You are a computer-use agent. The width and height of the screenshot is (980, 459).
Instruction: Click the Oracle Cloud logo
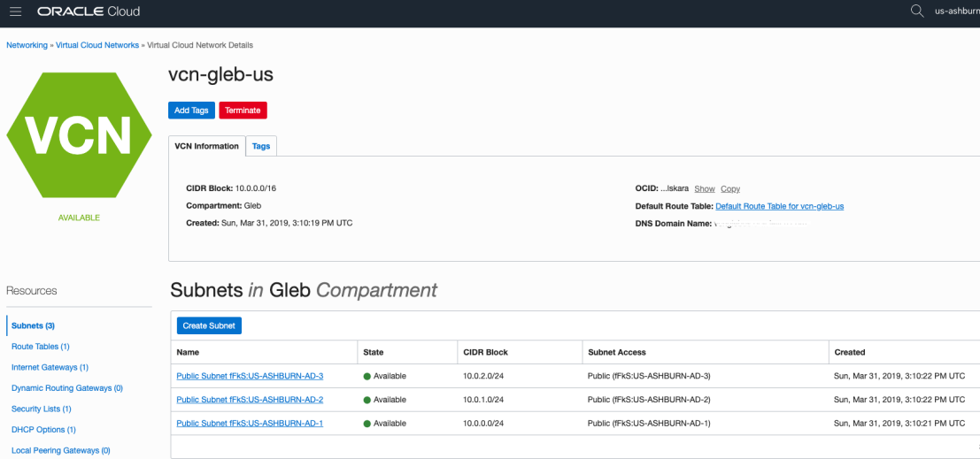89,11
